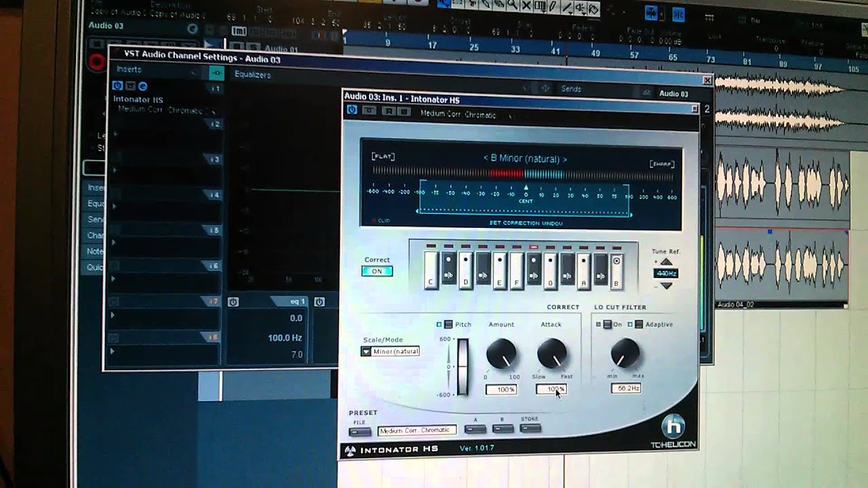Toggle the E key in the Intonator keyboard
868x488 pixels.
(x=500, y=271)
